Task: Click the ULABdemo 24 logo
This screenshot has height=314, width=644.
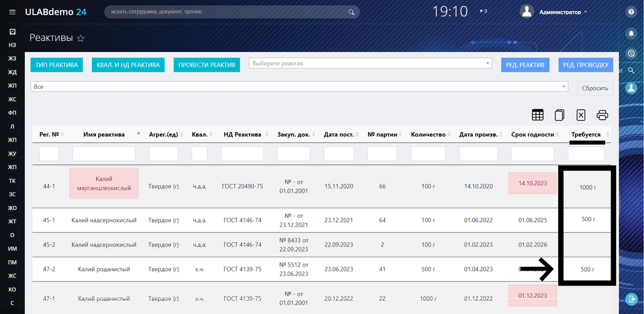Action: tap(56, 12)
